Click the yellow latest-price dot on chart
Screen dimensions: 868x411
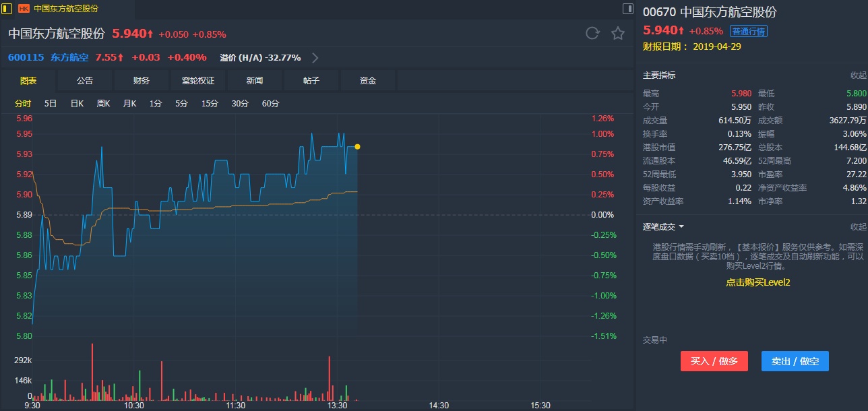[357, 146]
